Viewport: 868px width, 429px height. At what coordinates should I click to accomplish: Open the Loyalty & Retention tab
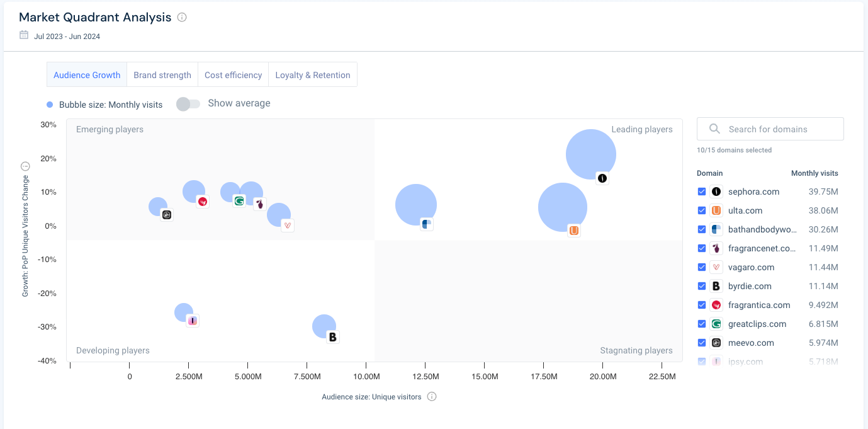pos(313,74)
